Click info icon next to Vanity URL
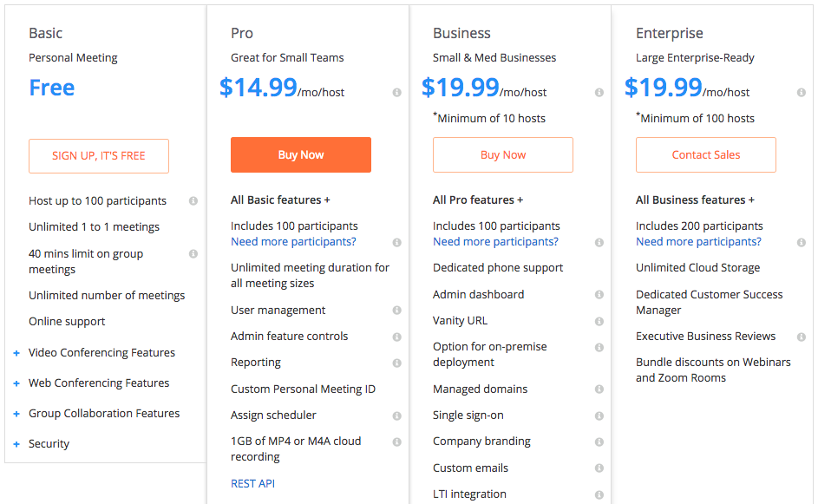 point(599,321)
